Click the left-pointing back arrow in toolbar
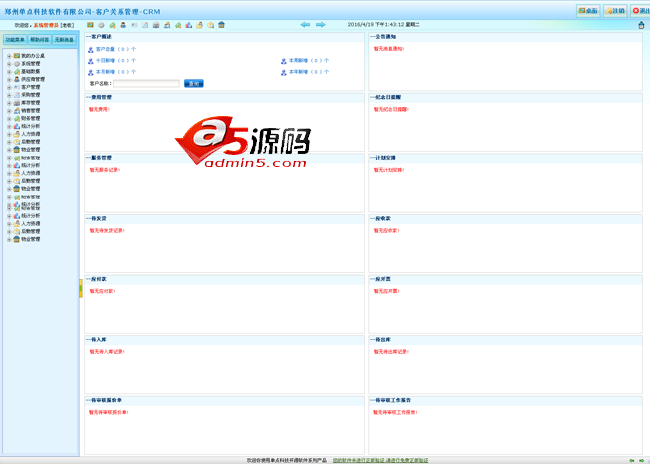Screen dimensions: 650x464 305,24
